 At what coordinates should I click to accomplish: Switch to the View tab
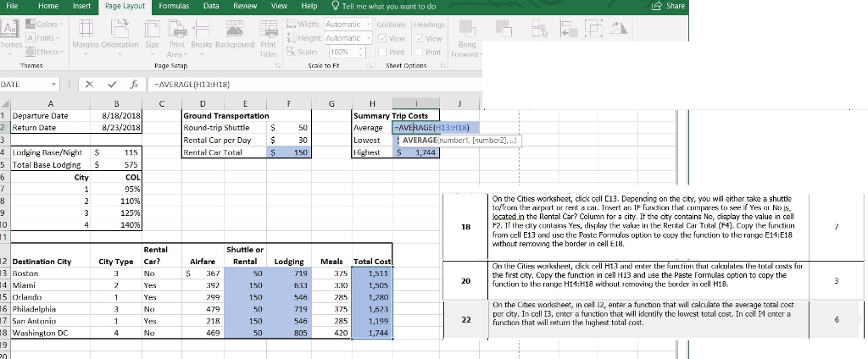(279, 6)
